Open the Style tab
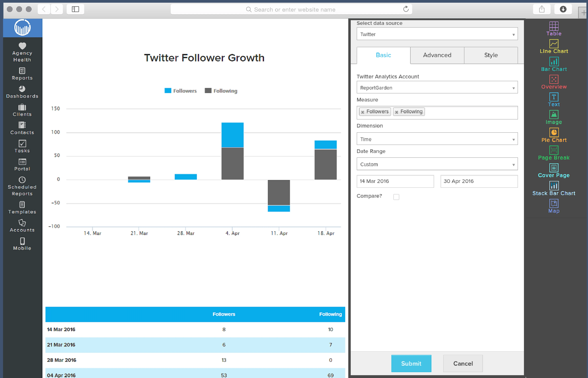Image resolution: width=588 pixels, height=378 pixels. (x=491, y=55)
